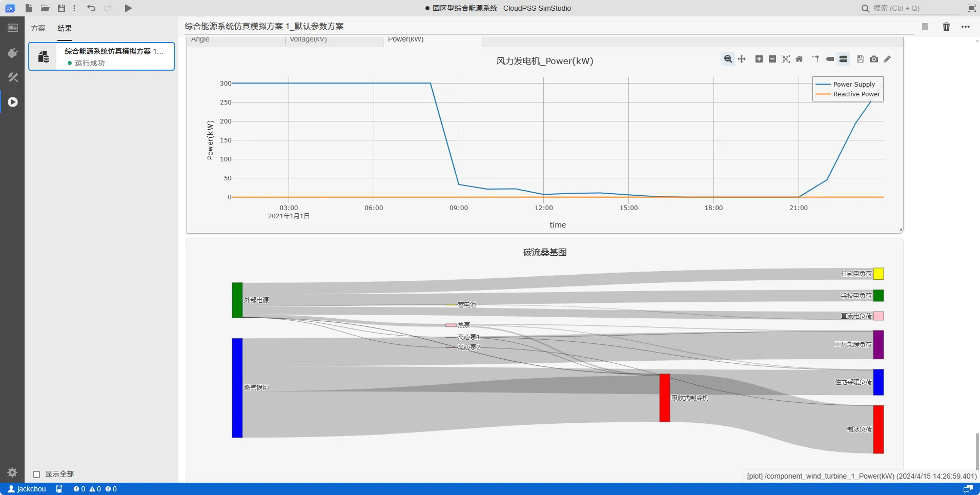980x495 pixels.
Task: Show closest data on hover
Action: point(830,59)
